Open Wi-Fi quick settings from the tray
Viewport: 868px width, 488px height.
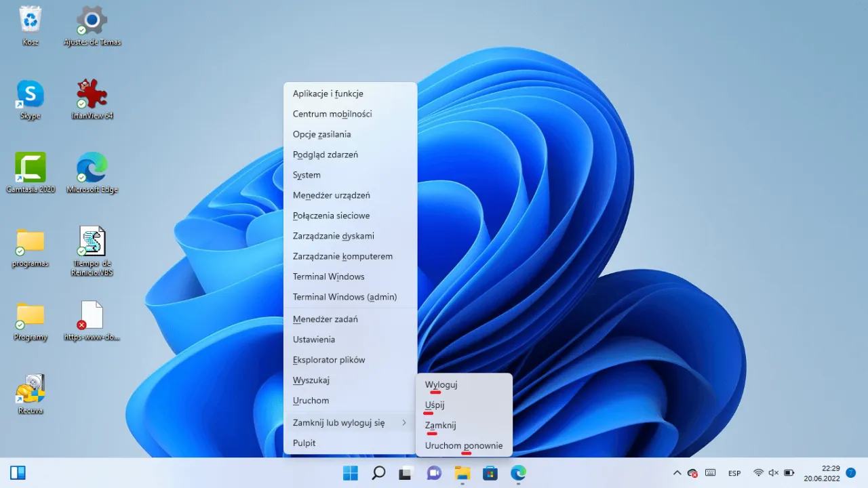coord(759,472)
